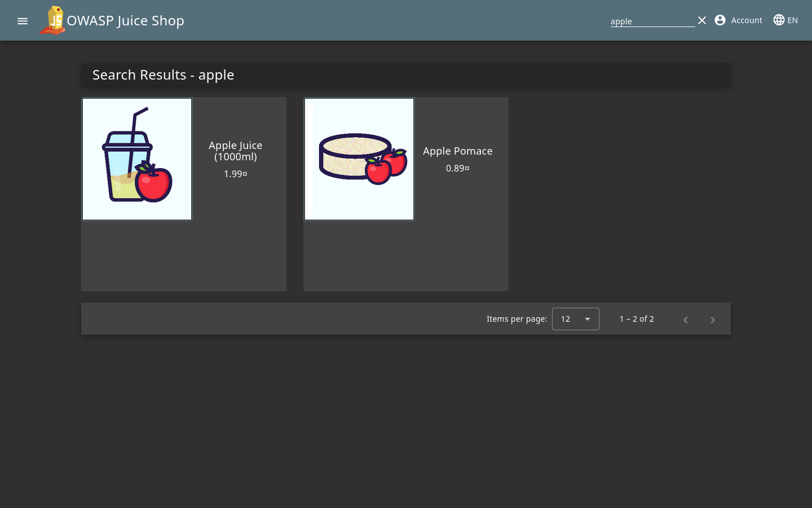Click the 1.99 price of Apple Juice
Viewport: 812px width, 508px height.
[x=236, y=174]
